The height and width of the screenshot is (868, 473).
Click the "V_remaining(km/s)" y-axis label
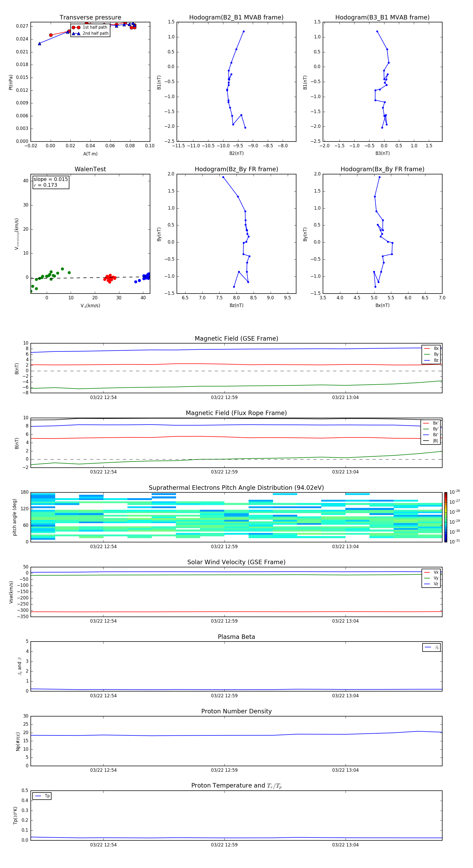(17, 234)
